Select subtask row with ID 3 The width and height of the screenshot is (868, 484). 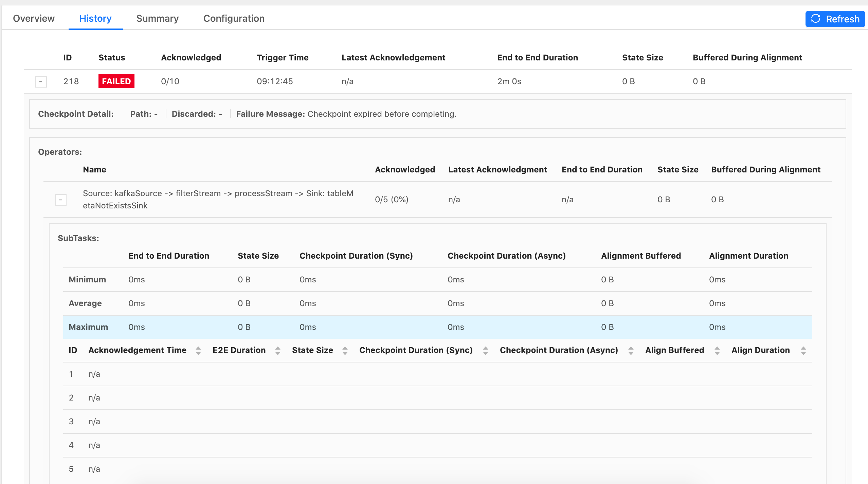click(437, 422)
